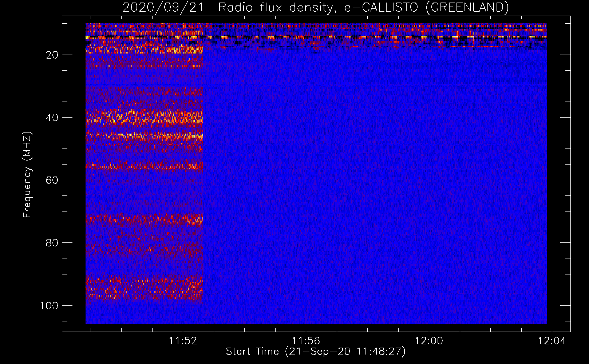Click the '12:04' time tick label
This screenshot has height=364, width=589.
click(x=552, y=341)
